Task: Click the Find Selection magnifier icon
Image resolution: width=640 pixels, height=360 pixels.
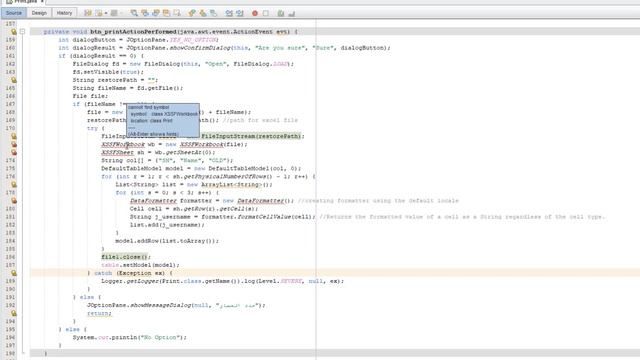Action: pos(134,13)
